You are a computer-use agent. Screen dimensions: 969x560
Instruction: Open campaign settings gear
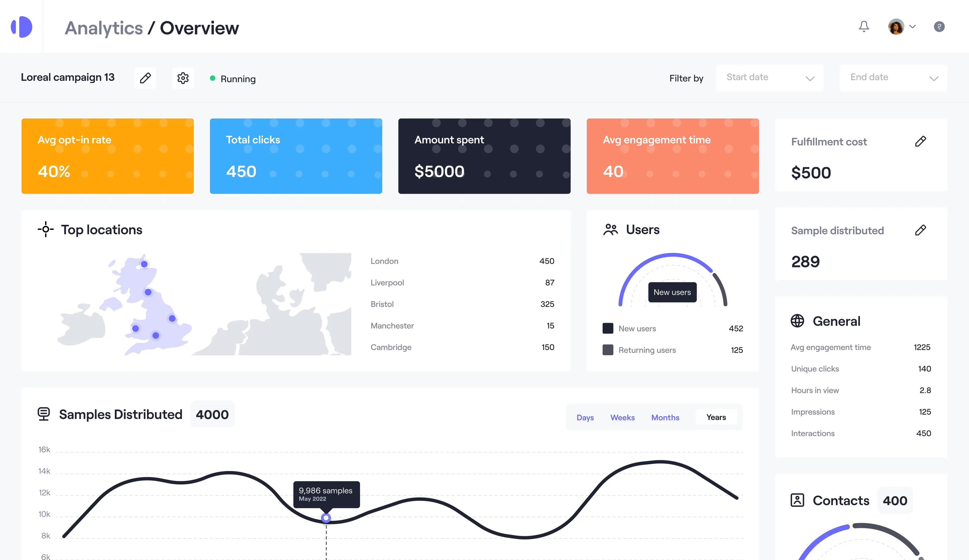(183, 78)
